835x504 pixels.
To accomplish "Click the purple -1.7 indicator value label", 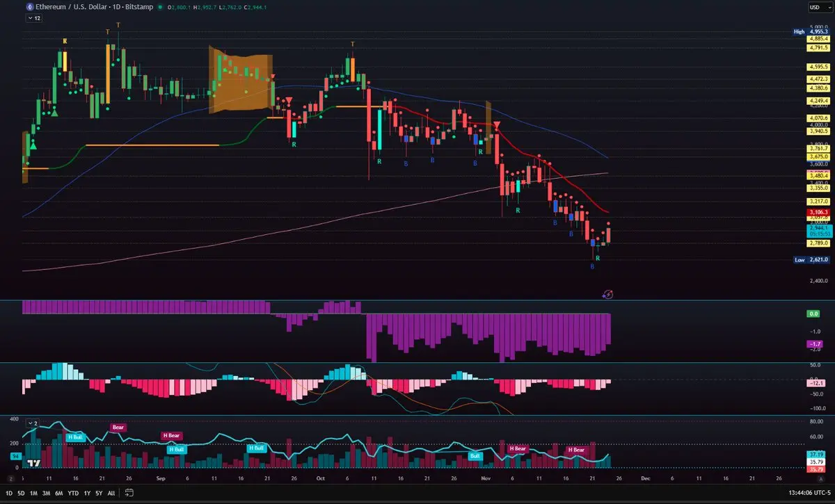I will [814, 344].
